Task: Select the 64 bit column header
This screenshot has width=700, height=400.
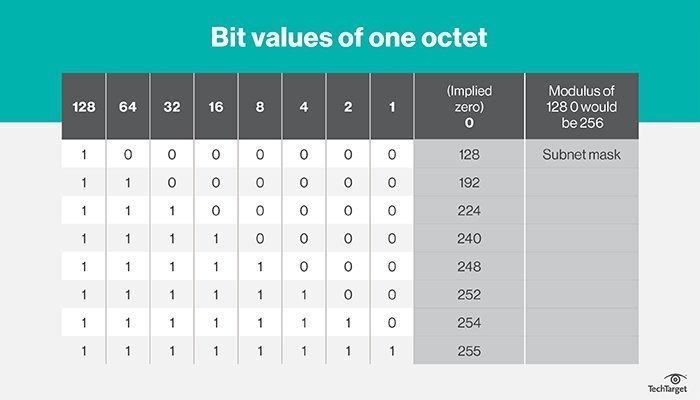Action: click(x=128, y=105)
